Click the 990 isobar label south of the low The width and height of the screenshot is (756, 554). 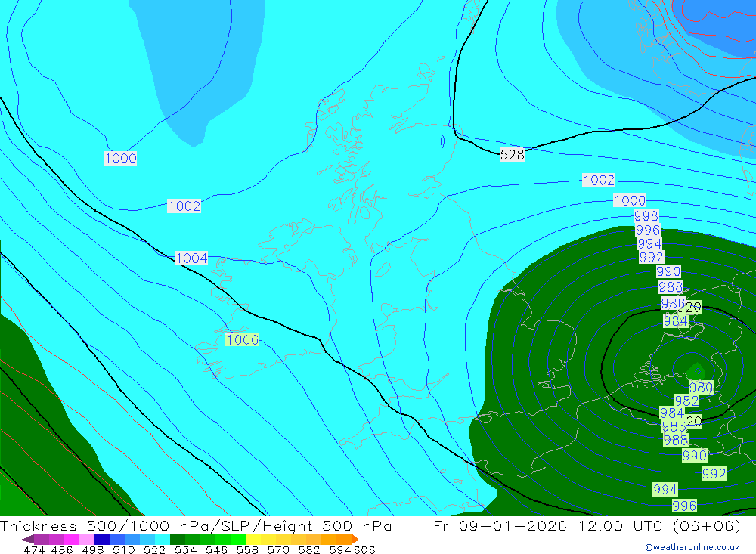pos(694,455)
